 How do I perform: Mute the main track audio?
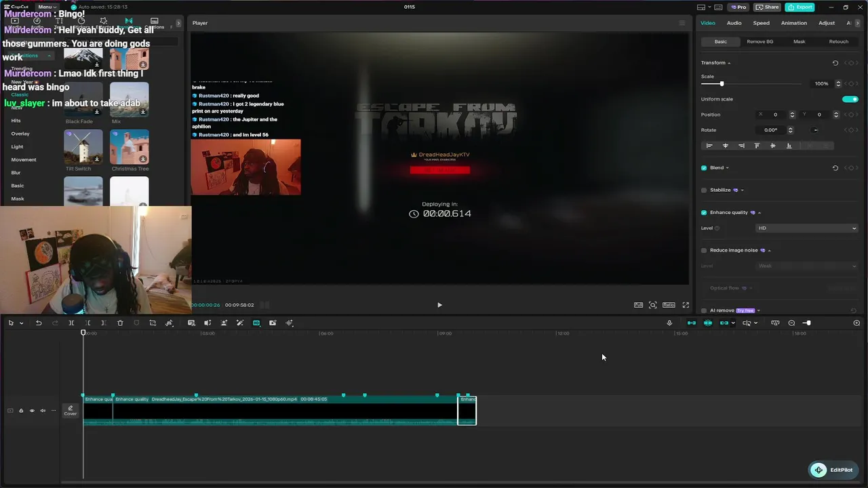43,411
